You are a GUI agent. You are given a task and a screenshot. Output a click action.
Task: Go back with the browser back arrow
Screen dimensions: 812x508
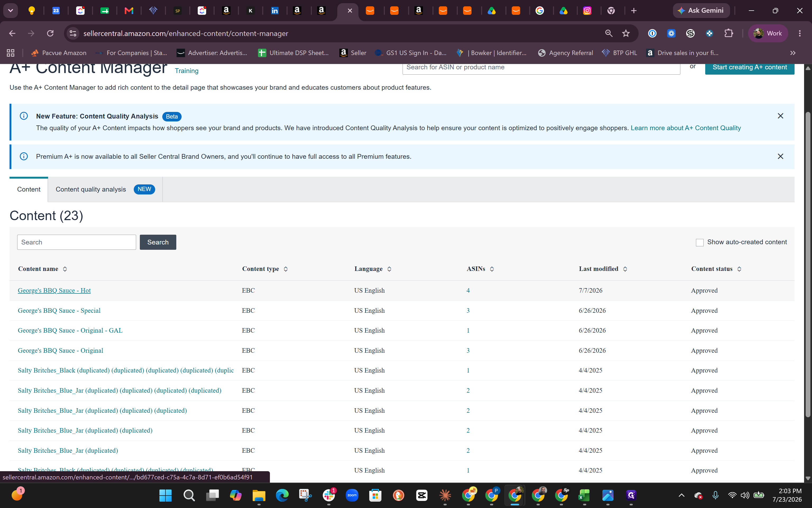pyautogui.click(x=12, y=33)
